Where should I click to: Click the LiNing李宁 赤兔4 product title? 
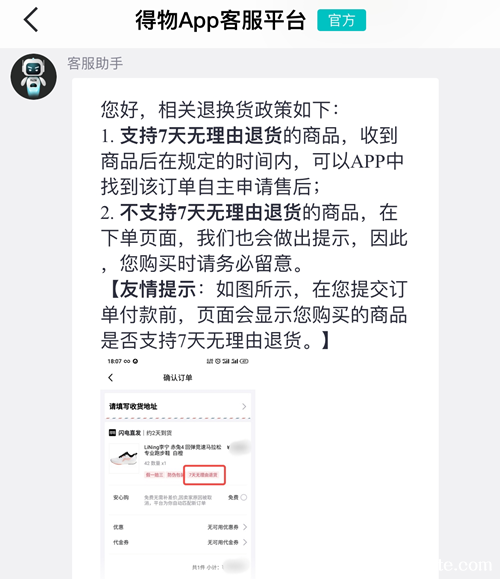[x=183, y=450]
